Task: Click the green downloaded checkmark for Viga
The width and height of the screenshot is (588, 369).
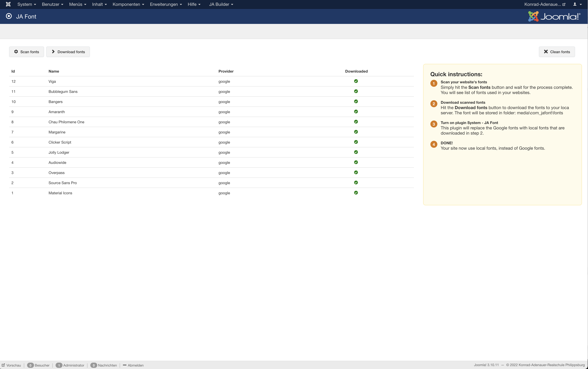Action: (x=356, y=81)
